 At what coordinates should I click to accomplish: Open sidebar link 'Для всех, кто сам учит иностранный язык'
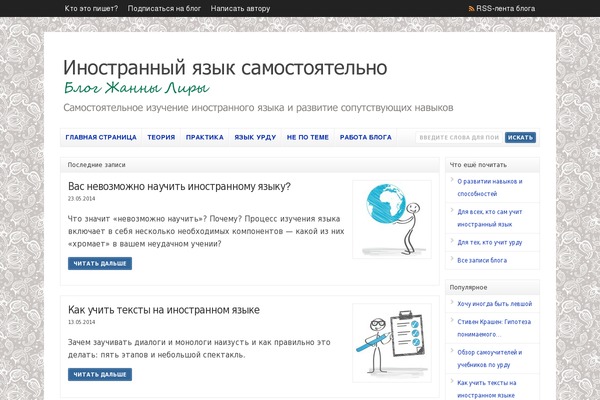(x=490, y=218)
